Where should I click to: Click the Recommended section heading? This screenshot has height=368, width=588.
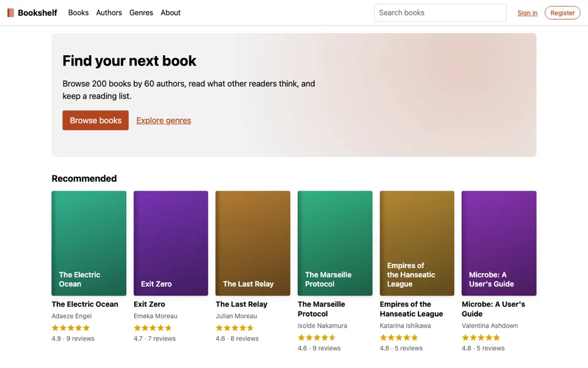84,178
